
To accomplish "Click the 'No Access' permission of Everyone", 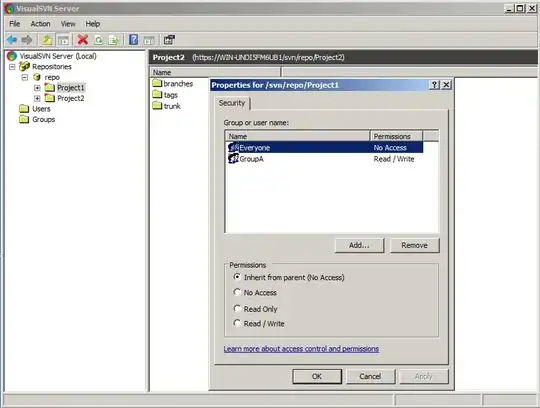I will [390, 148].
